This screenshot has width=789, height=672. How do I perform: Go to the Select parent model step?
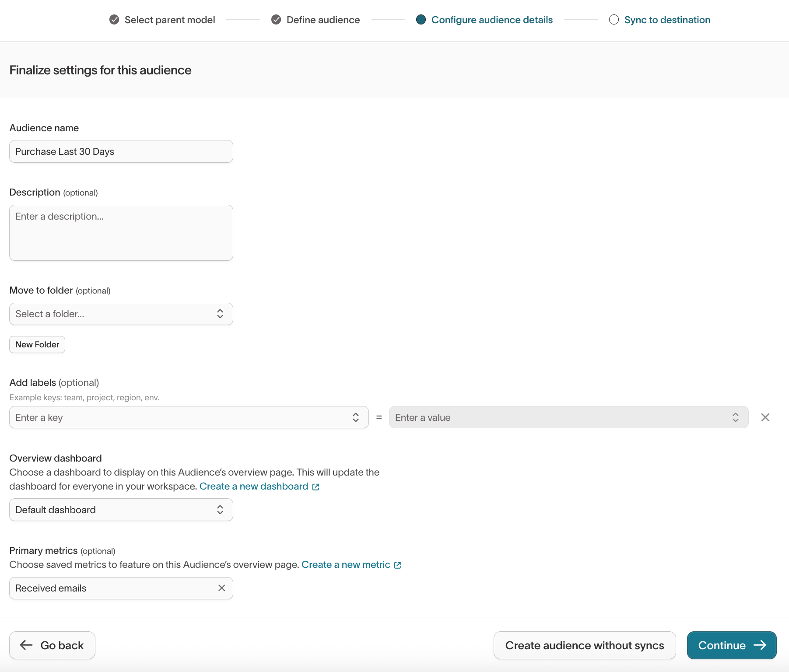click(x=169, y=20)
